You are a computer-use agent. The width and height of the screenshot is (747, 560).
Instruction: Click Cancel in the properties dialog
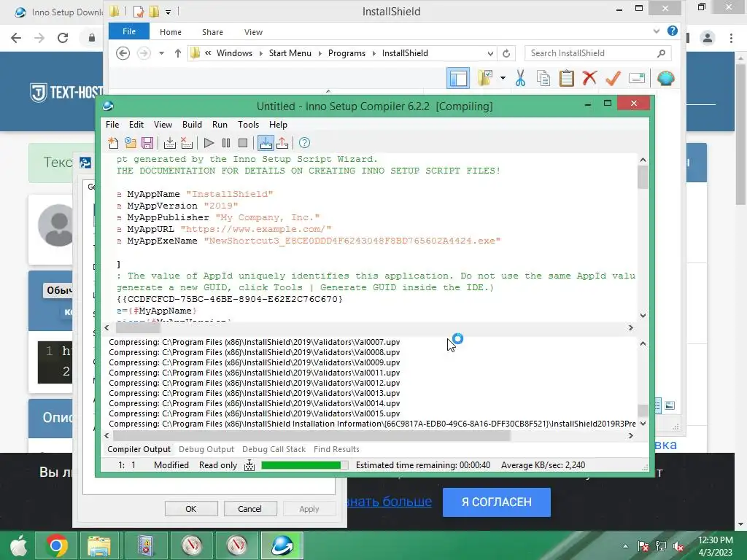pyautogui.click(x=249, y=508)
